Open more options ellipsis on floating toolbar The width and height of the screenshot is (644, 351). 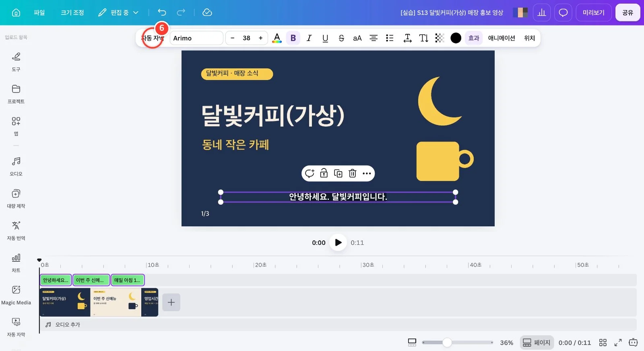(367, 173)
